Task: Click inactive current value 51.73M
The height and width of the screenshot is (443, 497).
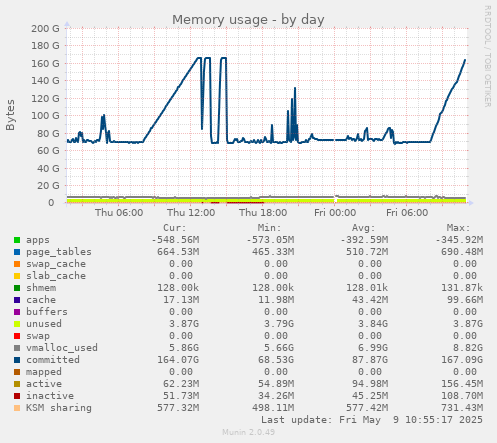Action: [181, 396]
